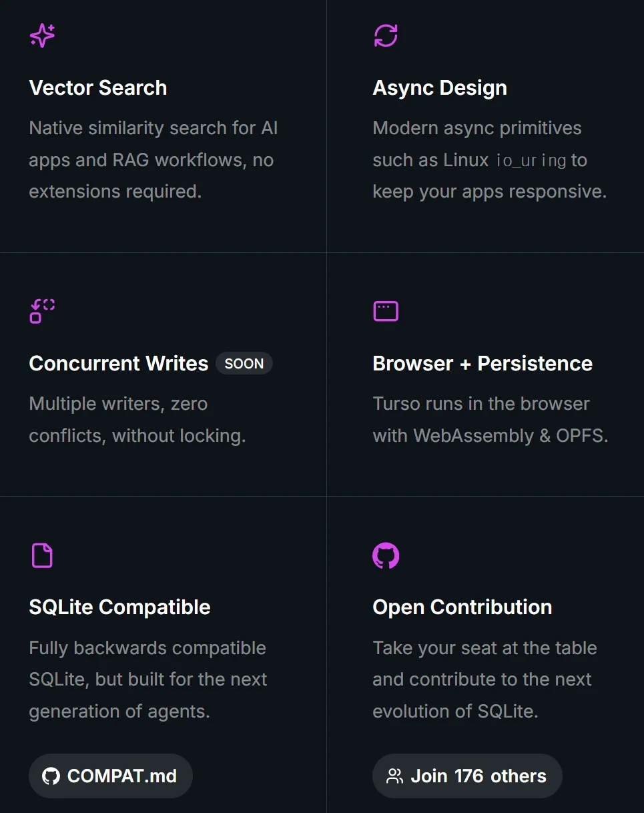The image size is (644, 813).
Task: Click the sparkle icon above Vector Search
Action: coord(42,35)
